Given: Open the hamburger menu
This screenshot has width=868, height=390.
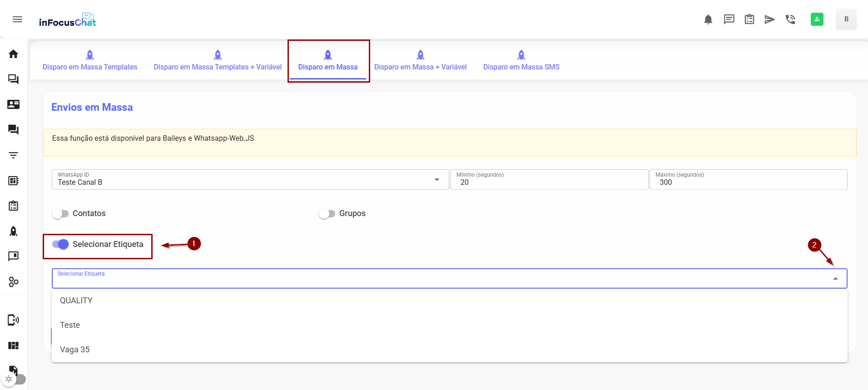Looking at the screenshot, I should click(17, 19).
